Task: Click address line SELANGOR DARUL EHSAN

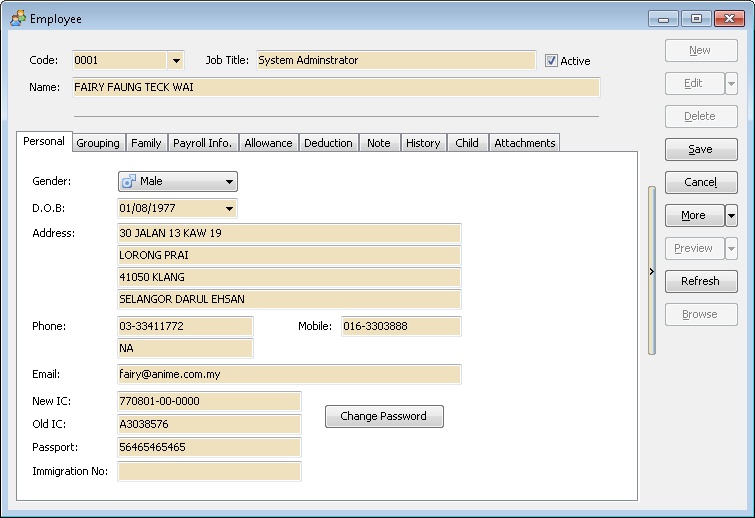Action: tap(289, 299)
